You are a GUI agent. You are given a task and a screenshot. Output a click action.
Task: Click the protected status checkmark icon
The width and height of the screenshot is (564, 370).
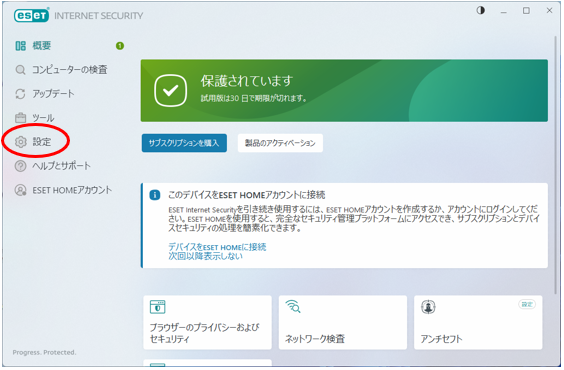[x=170, y=91]
